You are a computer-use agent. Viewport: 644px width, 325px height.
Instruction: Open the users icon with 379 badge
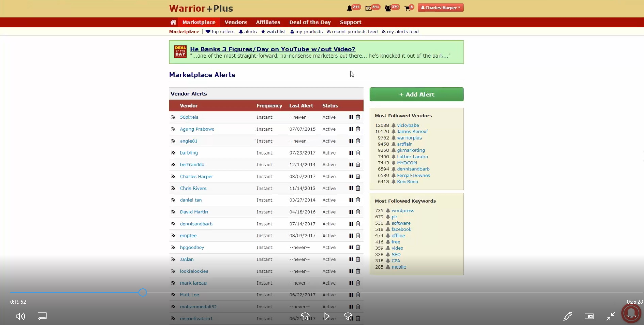388,8
